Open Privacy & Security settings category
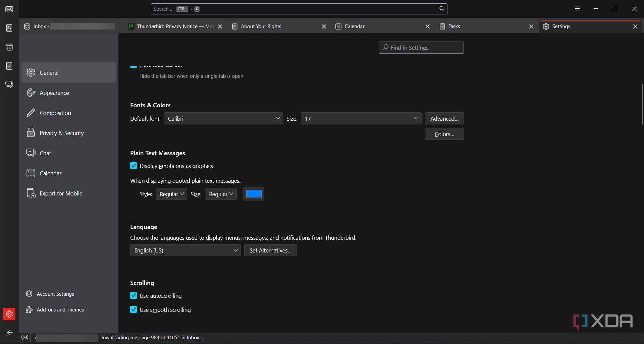Screen dimensions: 644x344 (x=68, y=133)
